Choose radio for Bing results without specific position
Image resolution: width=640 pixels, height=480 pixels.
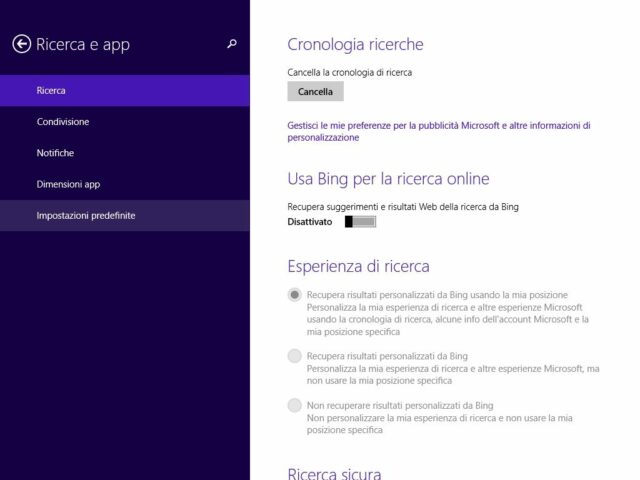[294, 356]
